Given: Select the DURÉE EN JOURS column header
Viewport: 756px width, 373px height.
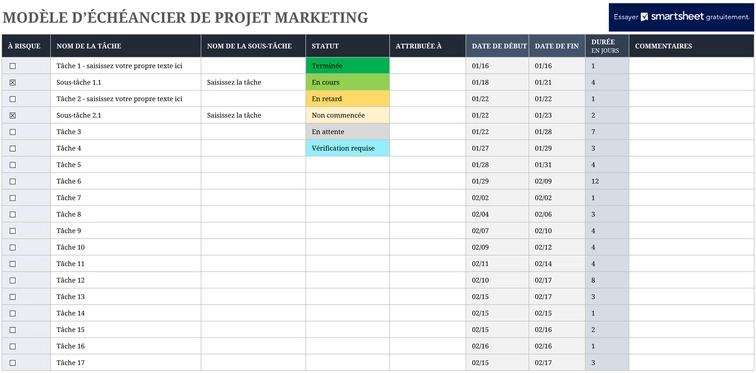Looking at the screenshot, I should [x=607, y=46].
